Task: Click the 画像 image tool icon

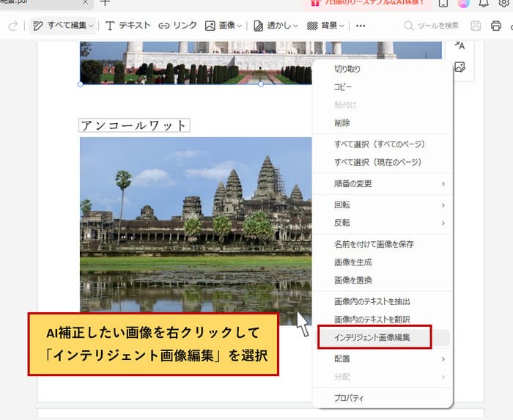Action: tap(210, 26)
